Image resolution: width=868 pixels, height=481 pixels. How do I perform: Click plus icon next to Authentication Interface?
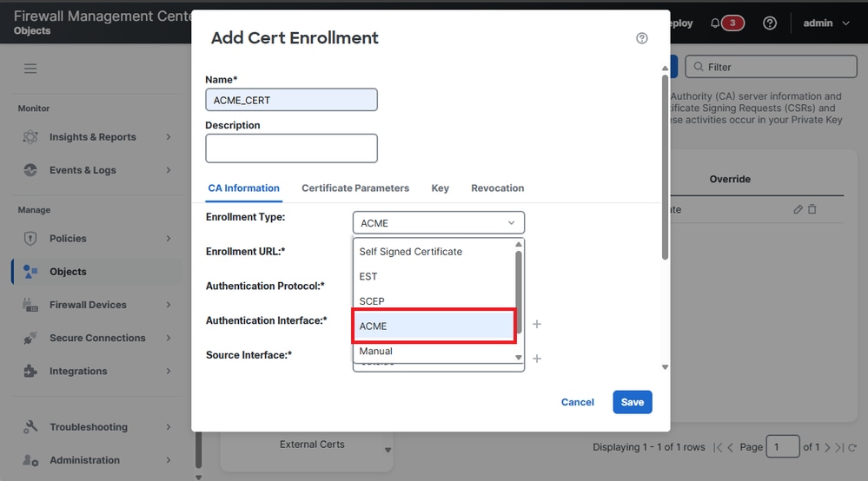point(537,324)
